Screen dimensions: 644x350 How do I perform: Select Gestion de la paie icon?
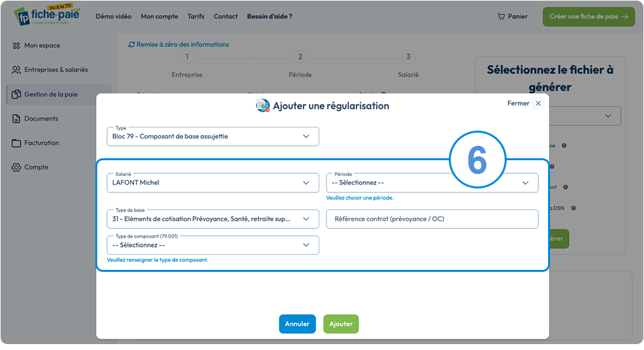point(16,95)
